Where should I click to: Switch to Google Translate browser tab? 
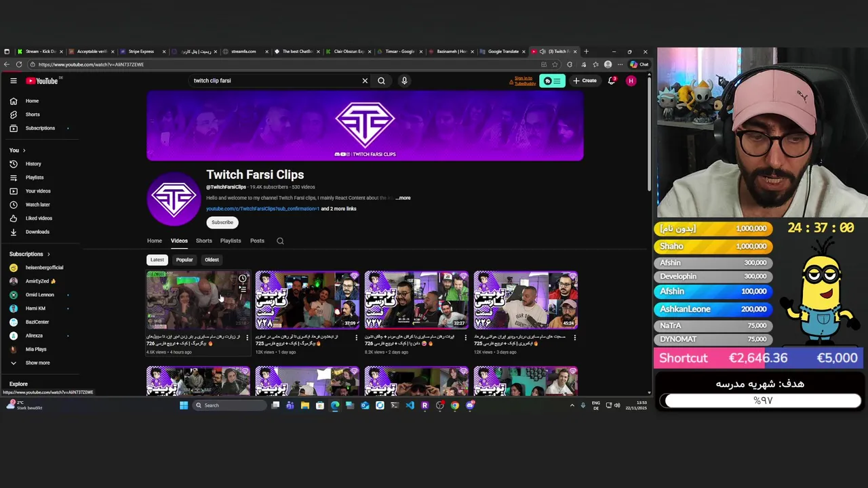coord(502,52)
